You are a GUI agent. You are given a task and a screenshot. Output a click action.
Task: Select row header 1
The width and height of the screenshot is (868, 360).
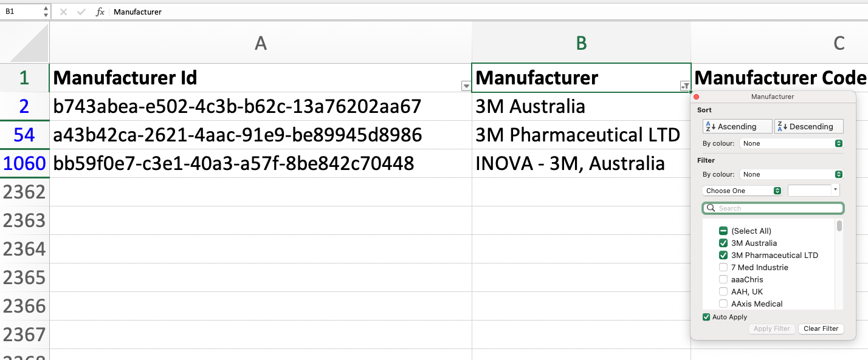pyautogui.click(x=24, y=78)
